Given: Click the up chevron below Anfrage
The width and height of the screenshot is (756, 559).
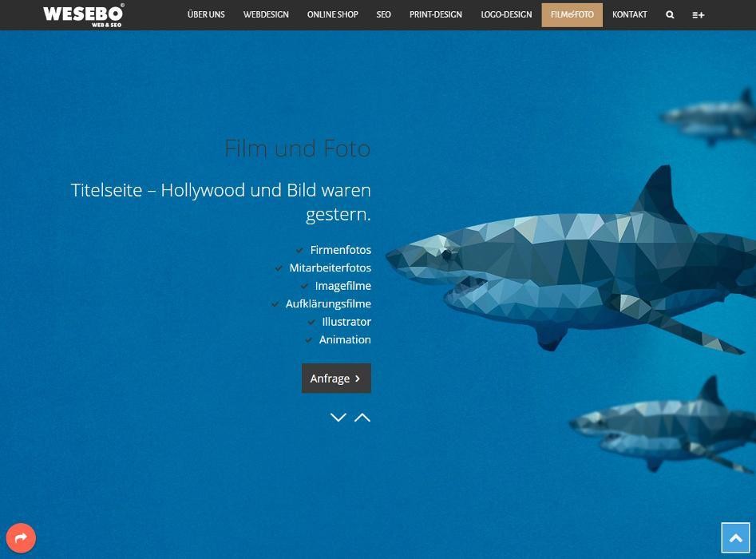Looking at the screenshot, I should click(x=362, y=417).
